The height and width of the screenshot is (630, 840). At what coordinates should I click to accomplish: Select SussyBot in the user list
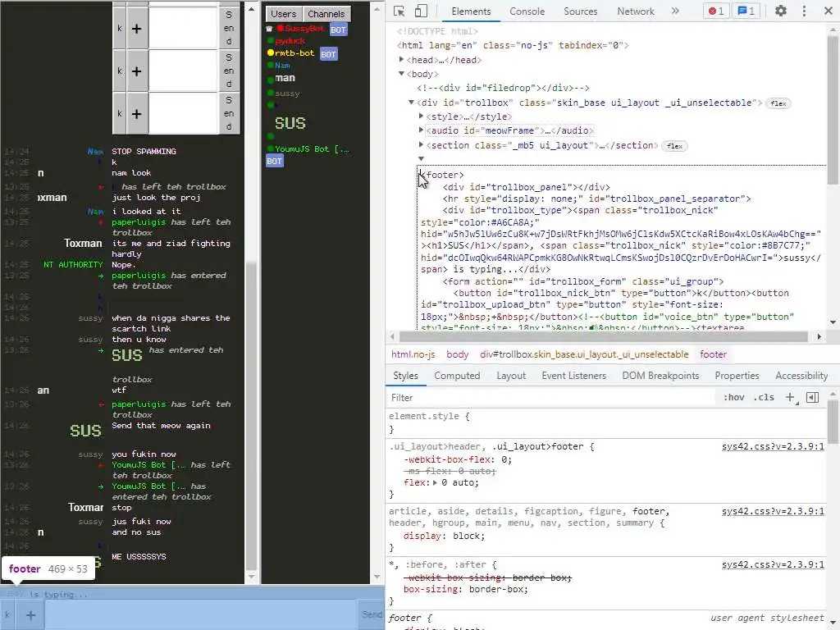[304, 29]
